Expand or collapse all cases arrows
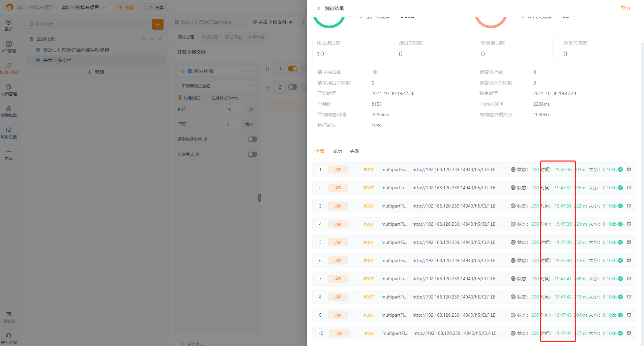 click(160, 39)
